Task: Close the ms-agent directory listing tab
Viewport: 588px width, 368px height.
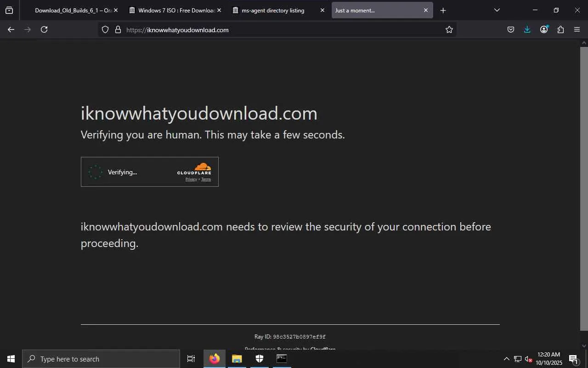Action: [x=322, y=10]
